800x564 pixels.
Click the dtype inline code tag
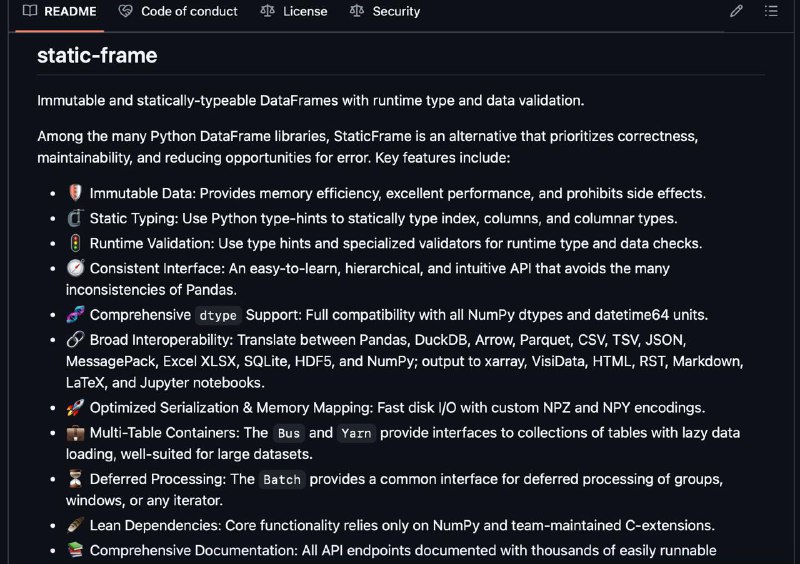coord(218,315)
